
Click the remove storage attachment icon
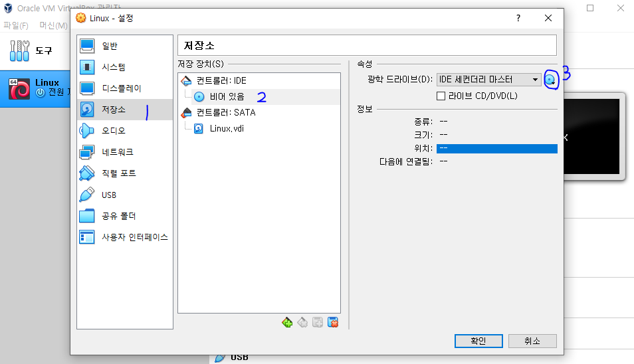click(x=333, y=322)
